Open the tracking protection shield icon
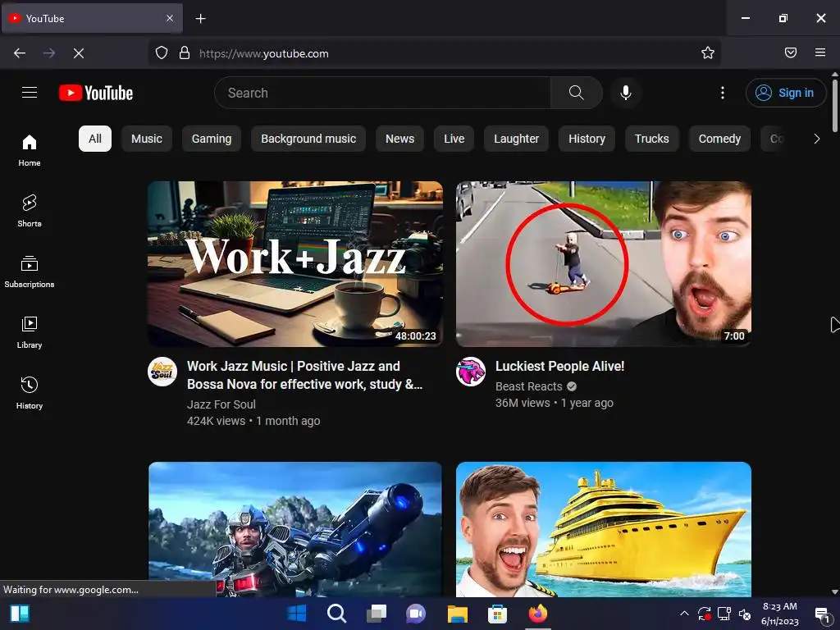Screen dimensions: 840x630 [x=162, y=53]
